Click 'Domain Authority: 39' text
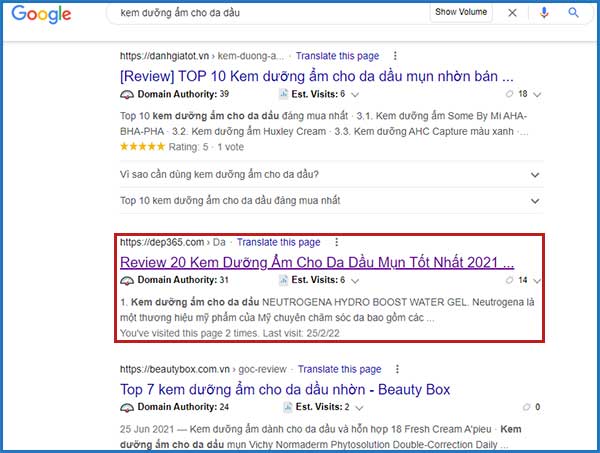This screenshot has width=600, height=453. coord(183,94)
